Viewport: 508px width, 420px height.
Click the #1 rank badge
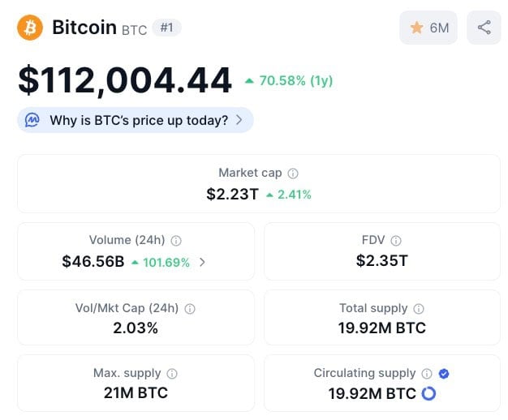pos(166,28)
